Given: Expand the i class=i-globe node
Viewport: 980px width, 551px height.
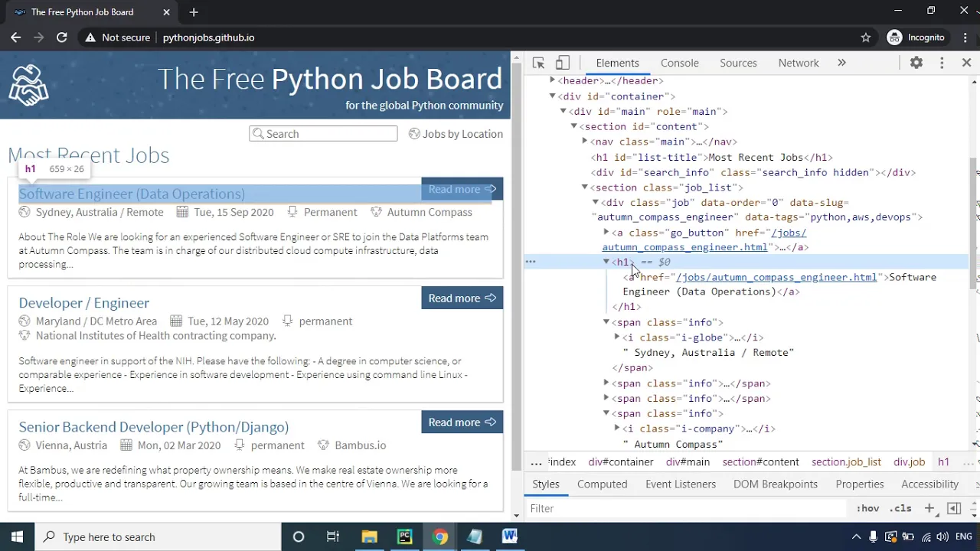Looking at the screenshot, I should click(616, 337).
